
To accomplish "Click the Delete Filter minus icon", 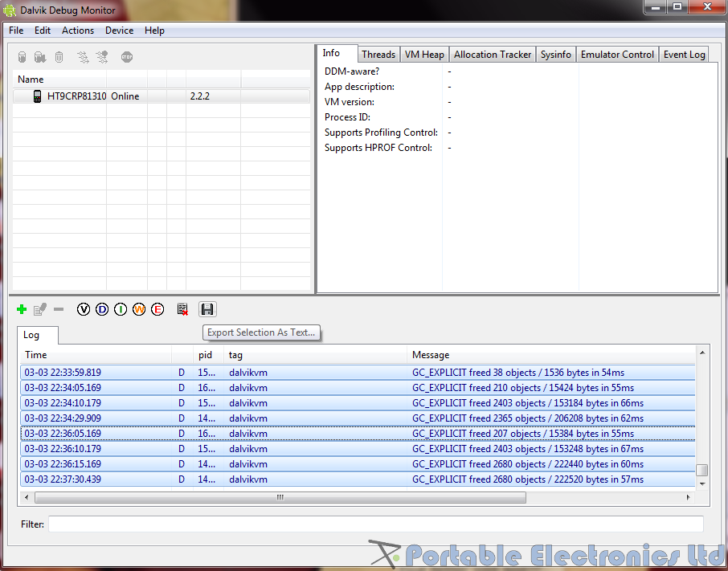I will click(x=59, y=309).
